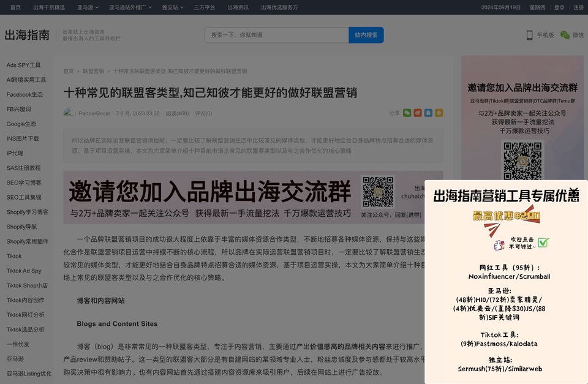Select AI跨境实用工具 in the sidebar
Viewport: 588px width, 384px height.
(26, 80)
